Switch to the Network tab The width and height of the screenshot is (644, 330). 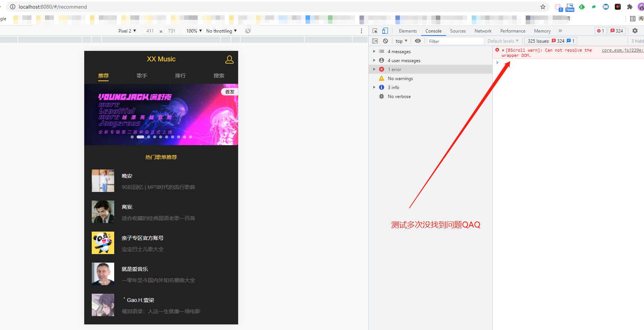(x=483, y=31)
